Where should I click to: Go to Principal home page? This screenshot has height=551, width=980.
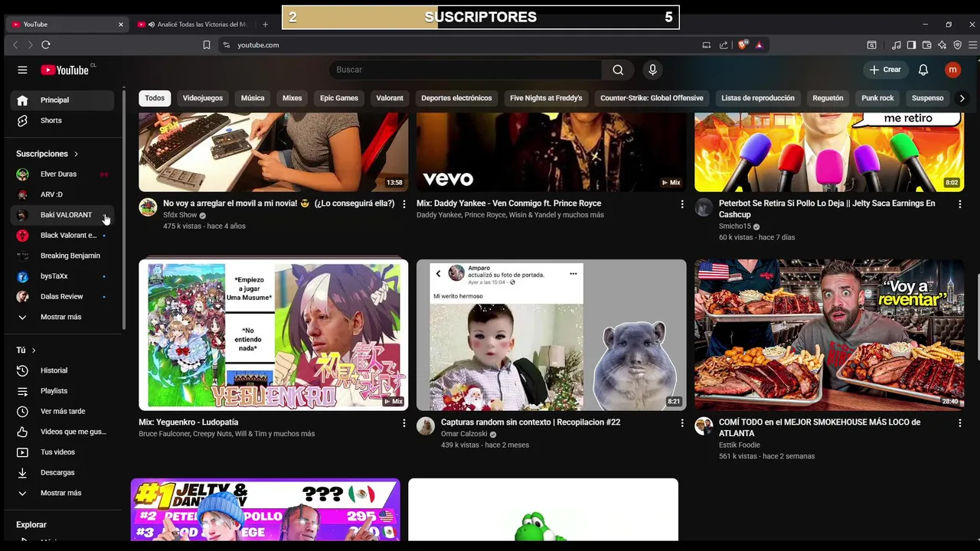pyautogui.click(x=62, y=100)
